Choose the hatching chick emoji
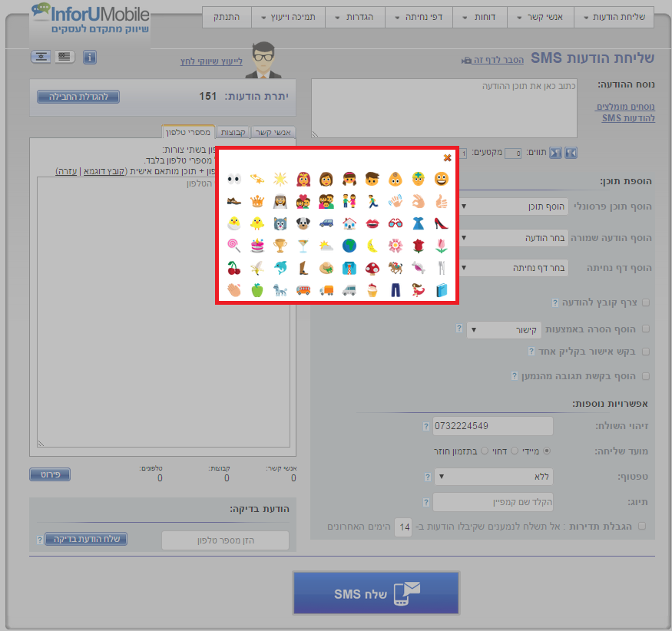Screen dimensions: 672x631 234,223
